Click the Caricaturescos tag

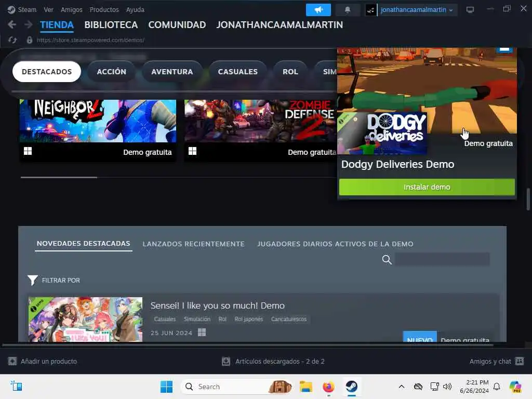coord(289,319)
